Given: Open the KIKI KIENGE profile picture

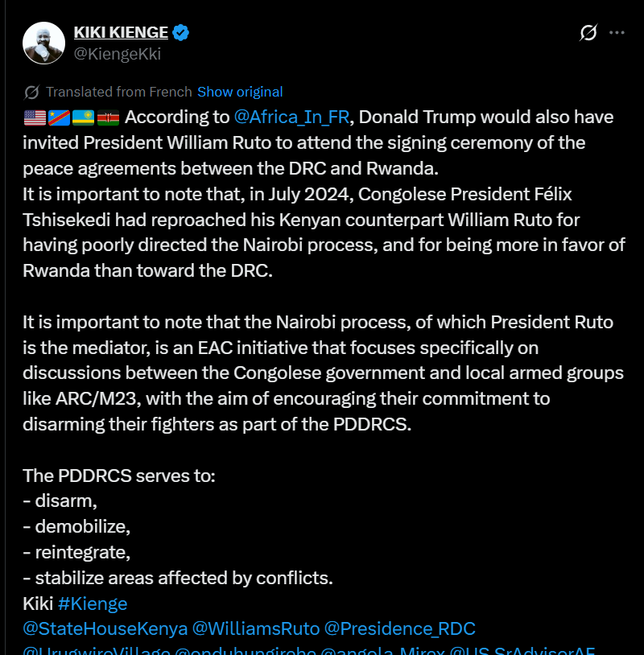Looking at the screenshot, I should pyautogui.click(x=44, y=43).
